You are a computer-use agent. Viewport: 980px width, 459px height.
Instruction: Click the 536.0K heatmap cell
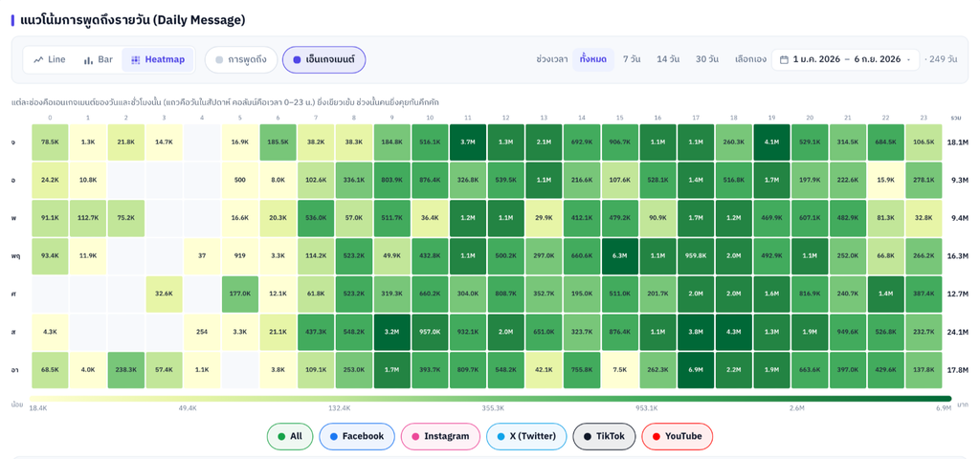coord(316,219)
